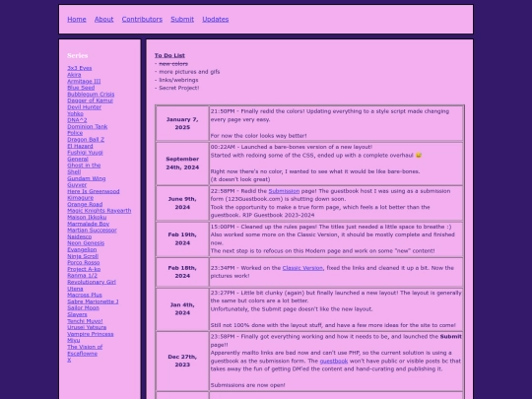This screenshot has width=532, height=399.
Task: Click the Series sidebar heading
Action: 78,55
